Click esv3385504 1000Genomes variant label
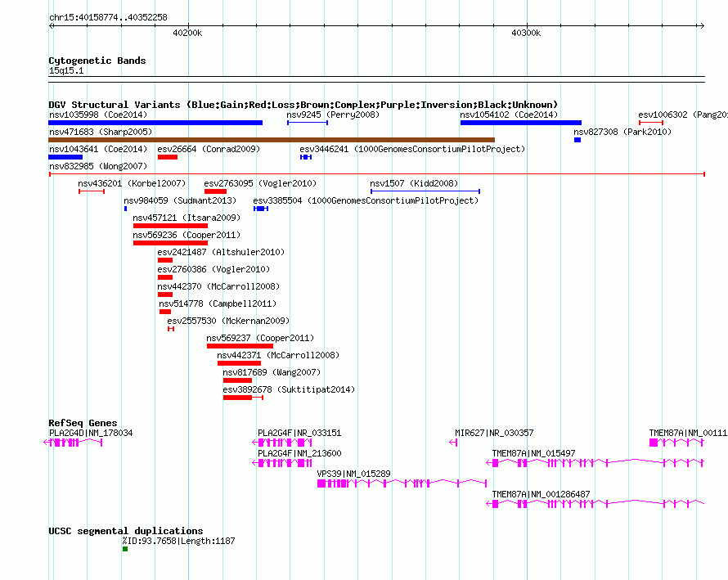 [366, 200]
